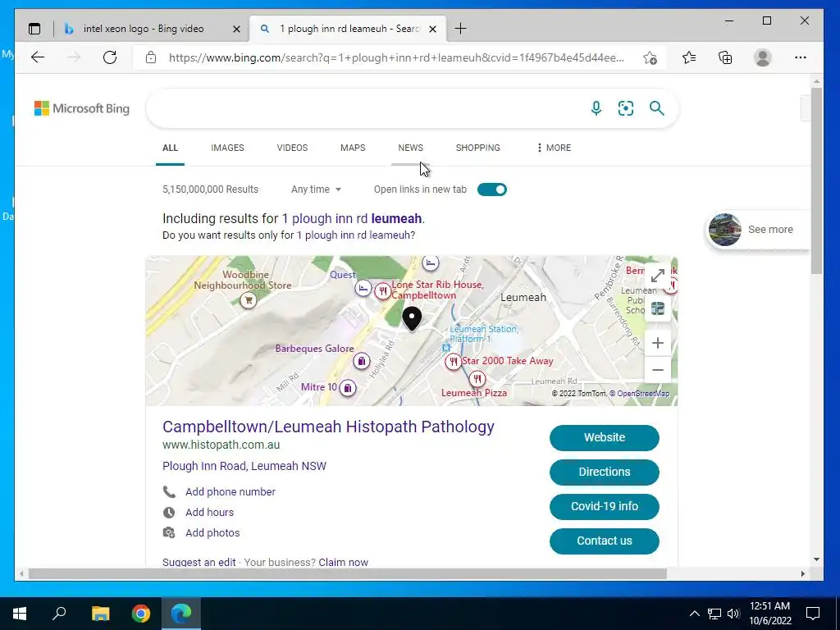Click the vertical scrollbar thumb

click(x=816, y=180)
